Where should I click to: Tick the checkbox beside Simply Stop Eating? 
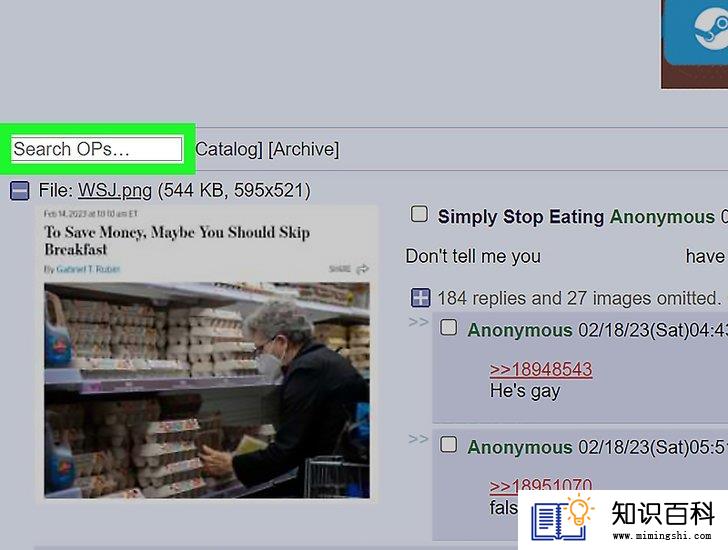[419, 214]
